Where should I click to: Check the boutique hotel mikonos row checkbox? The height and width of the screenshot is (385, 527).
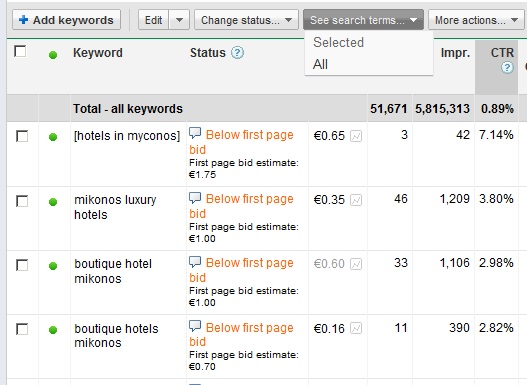coord(22,265)
